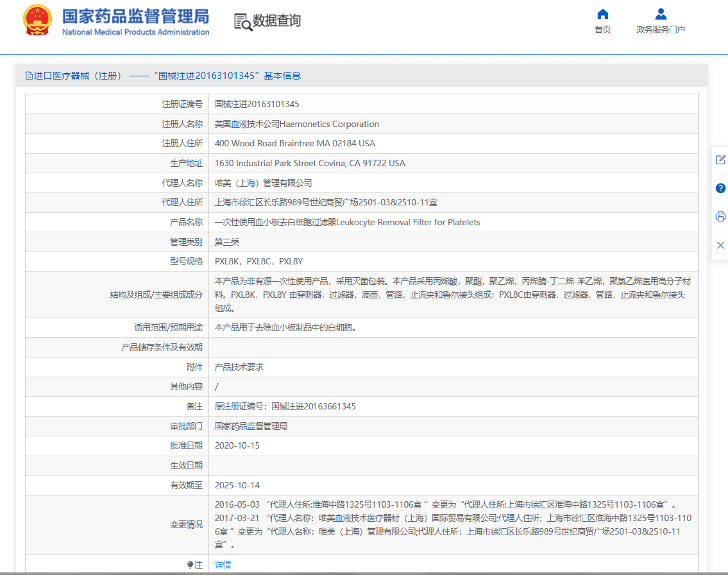Screen dimensions: 728x575
Task: Click the 注册人名称 row label
Action: coord(182,124)
